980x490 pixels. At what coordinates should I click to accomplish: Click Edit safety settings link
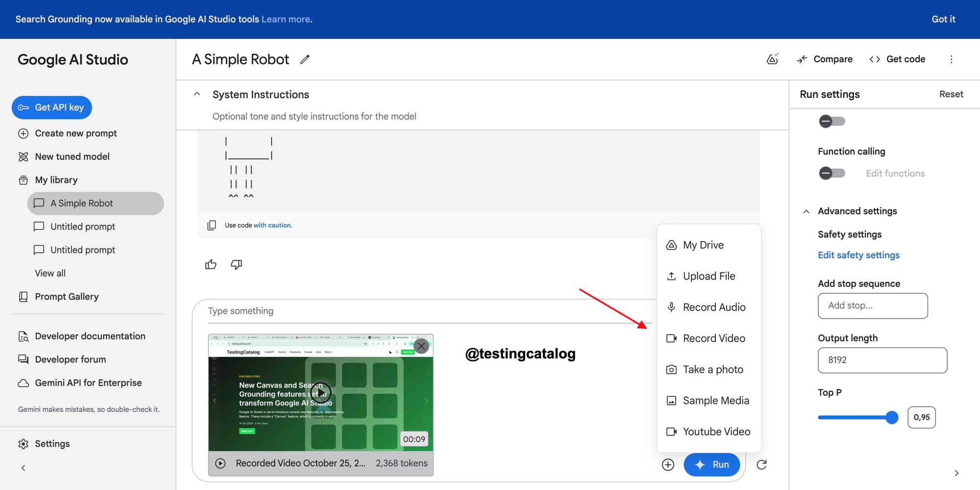pos(858,255)
